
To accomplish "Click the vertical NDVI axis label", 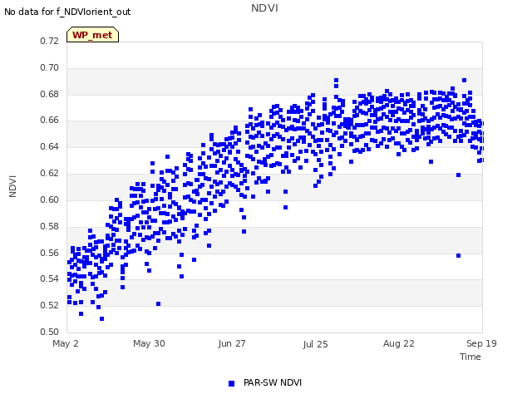I will click(x=12, y=186).
